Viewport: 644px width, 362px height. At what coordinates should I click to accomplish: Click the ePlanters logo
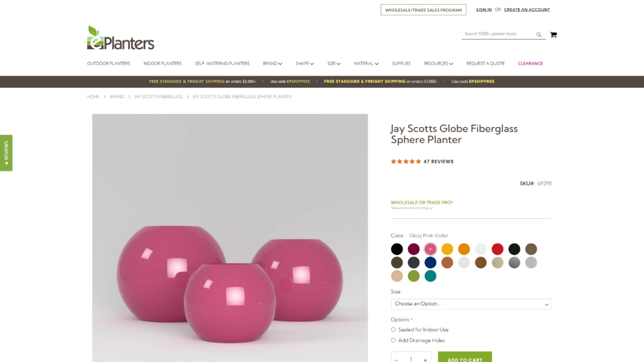(x=121, y=38)
